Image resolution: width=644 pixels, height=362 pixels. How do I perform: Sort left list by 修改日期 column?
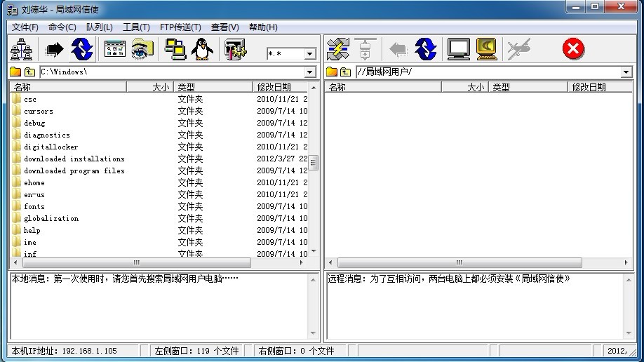tap(281, 87)
